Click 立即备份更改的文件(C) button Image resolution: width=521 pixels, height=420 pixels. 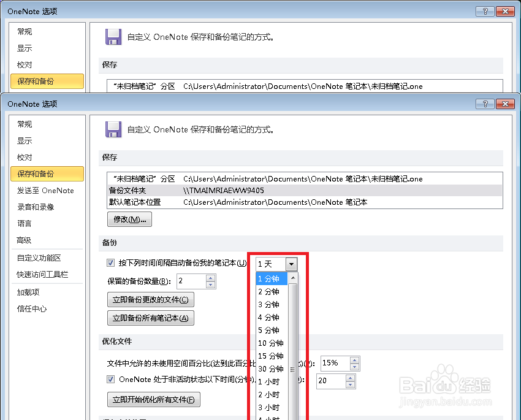151,300
